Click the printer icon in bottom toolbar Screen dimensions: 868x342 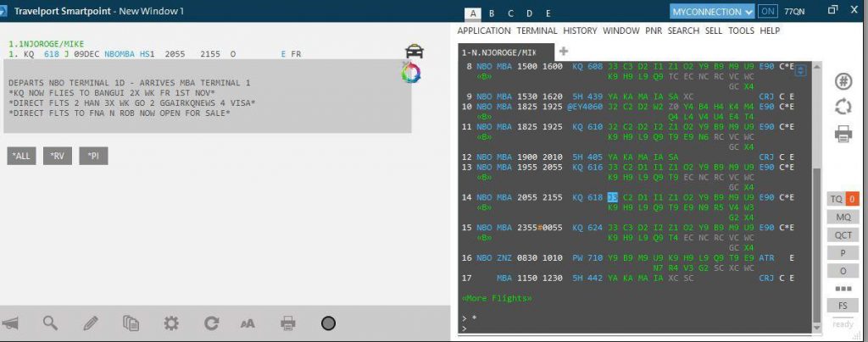pyautogui.click(x=288, y=323)
